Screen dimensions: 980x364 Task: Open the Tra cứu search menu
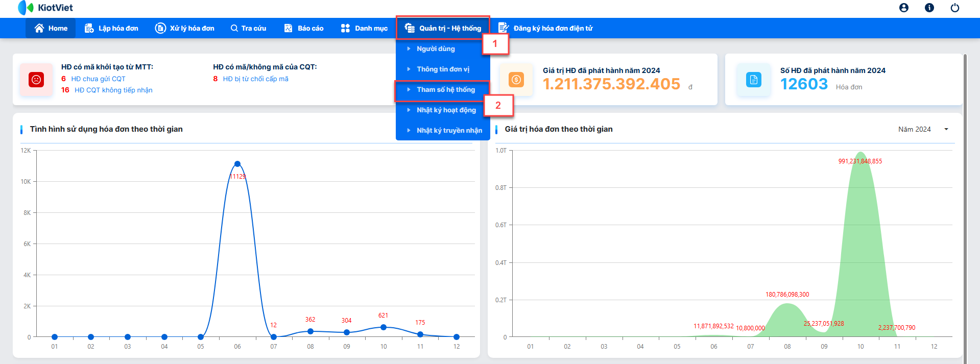[x=248, y=28]
